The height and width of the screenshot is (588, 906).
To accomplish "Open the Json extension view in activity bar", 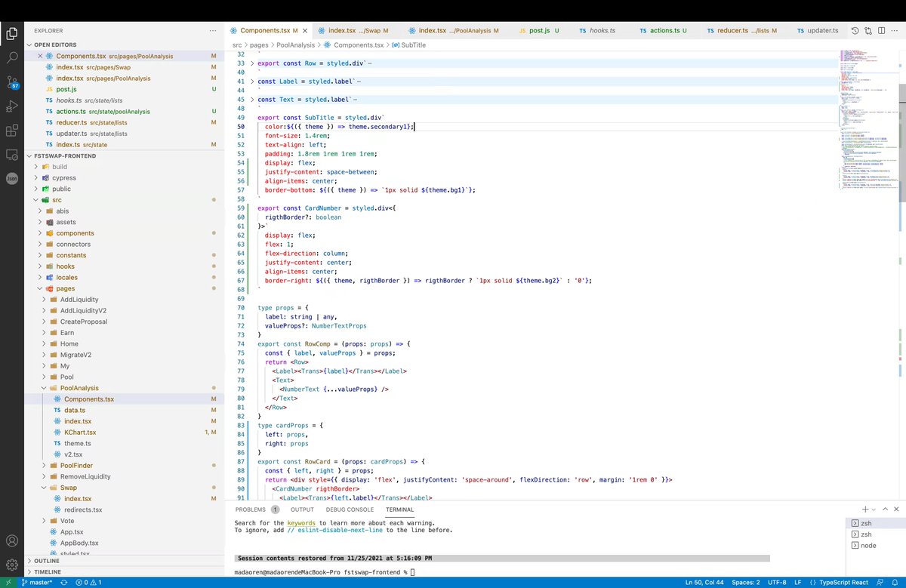I will [x=12, y=179].
